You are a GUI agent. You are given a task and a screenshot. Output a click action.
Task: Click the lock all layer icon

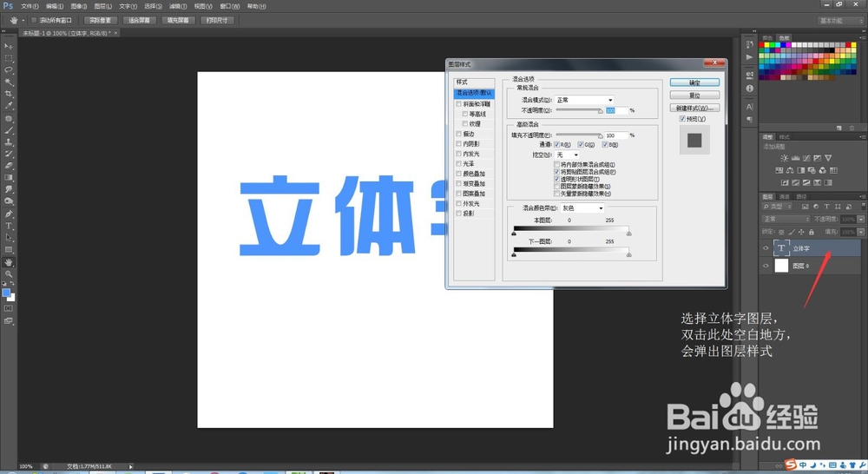click(x=812, y=232)
